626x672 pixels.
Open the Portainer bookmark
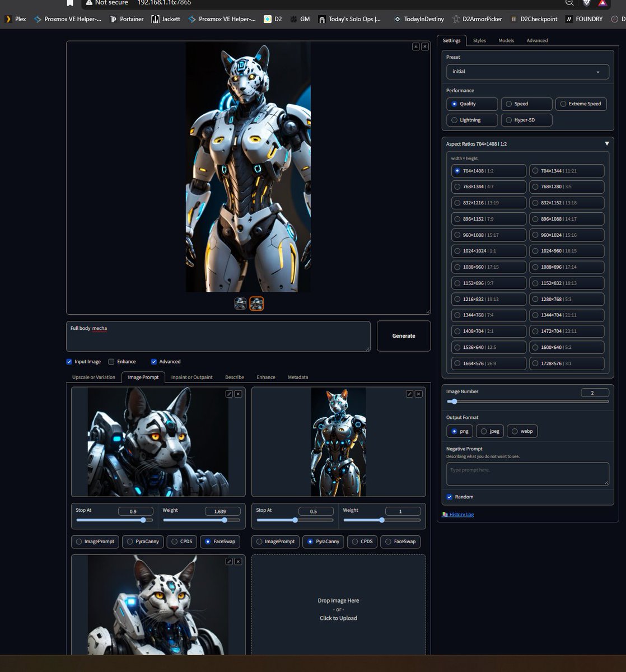point(127,19)
